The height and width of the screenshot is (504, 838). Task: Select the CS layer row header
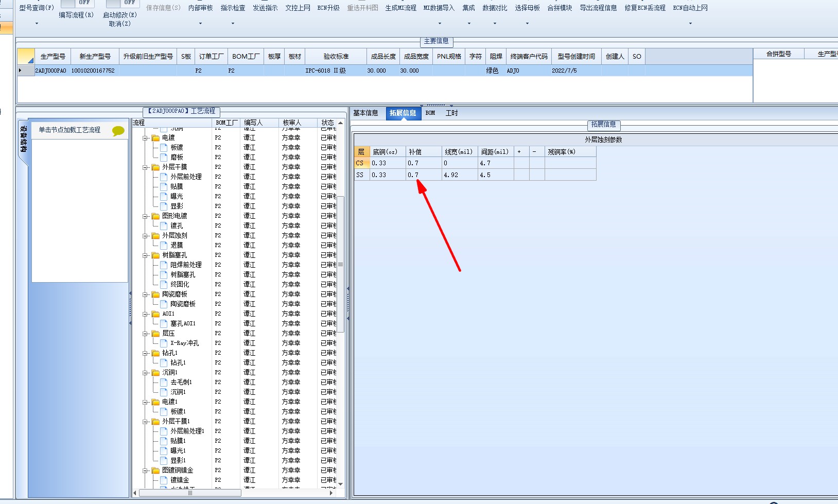[361, 163]
